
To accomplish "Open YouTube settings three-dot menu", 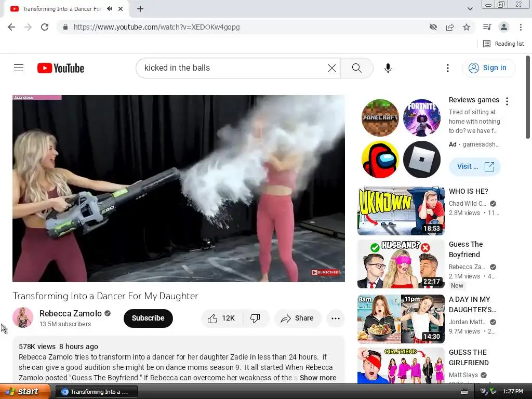I will [447, 68].
